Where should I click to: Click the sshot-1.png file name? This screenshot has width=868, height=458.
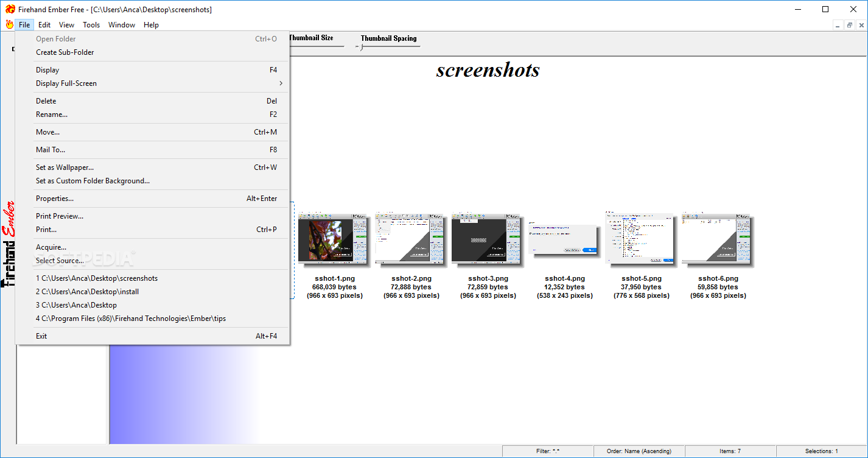[x=335, y=279]
